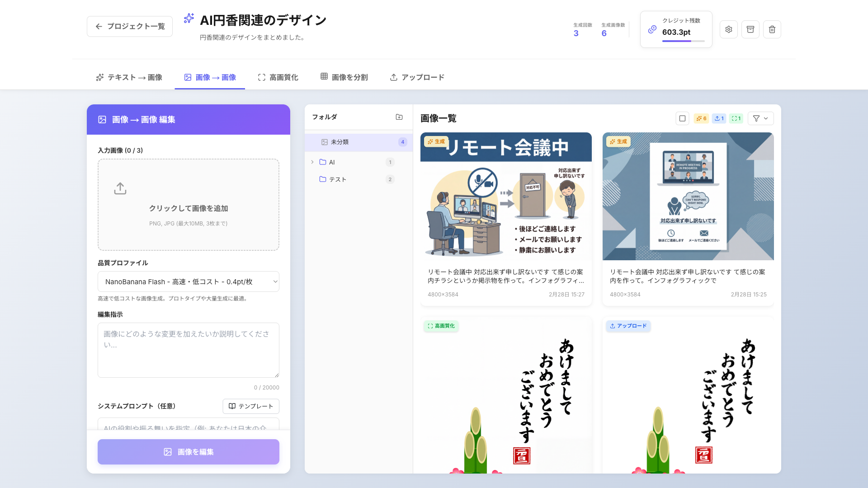
Task: Click the AI folder icon
Action: click(323, 162)
